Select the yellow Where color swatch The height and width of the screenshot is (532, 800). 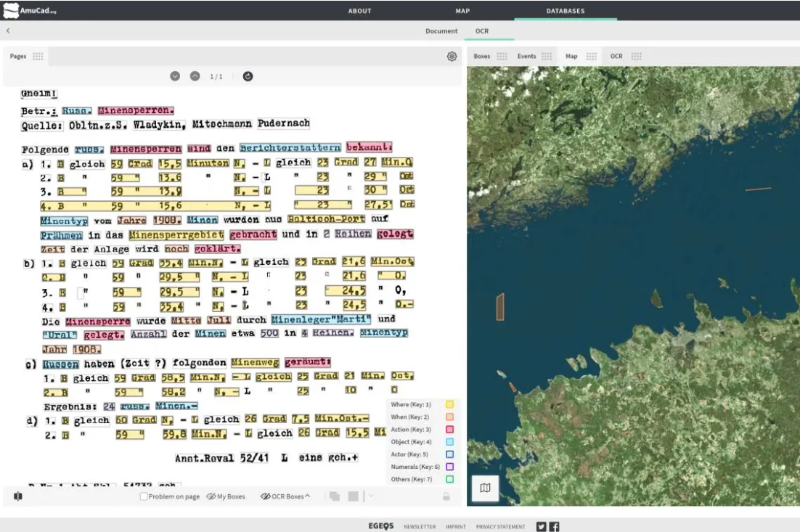(x=449, y=404)
